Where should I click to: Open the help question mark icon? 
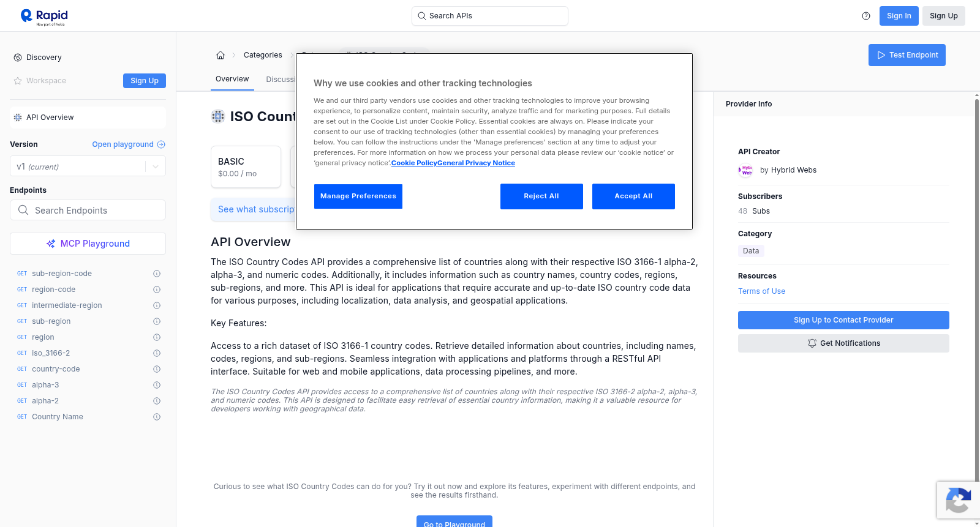[x=866, y=16]
